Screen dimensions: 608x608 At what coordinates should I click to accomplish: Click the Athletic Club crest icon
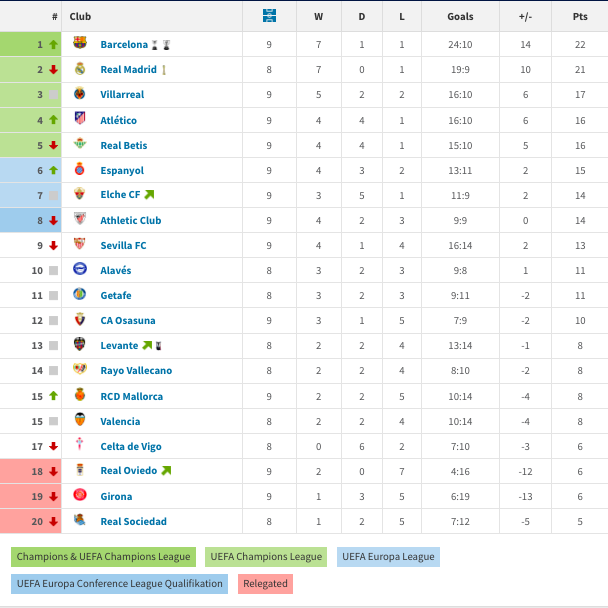pyautogui.click(x=80, y=220)
